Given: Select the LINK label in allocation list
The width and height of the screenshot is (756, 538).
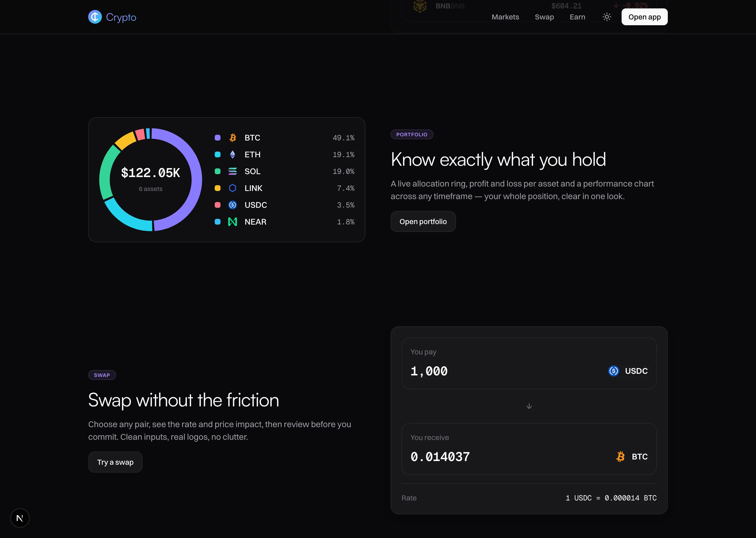Looking at the screenshot, I should click(x=253, y=188).
